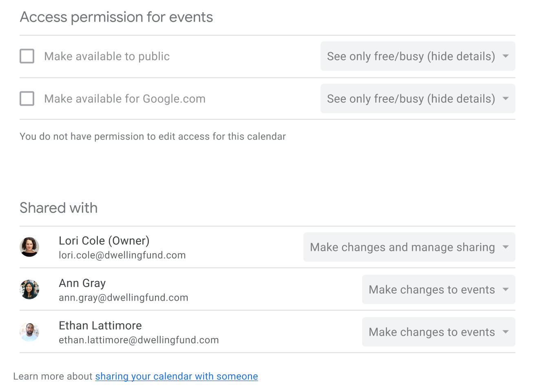Screen dimensions: 535x392
Task: Click the 'Lori Cole (Owner)' name
Action: click(104, 241)
